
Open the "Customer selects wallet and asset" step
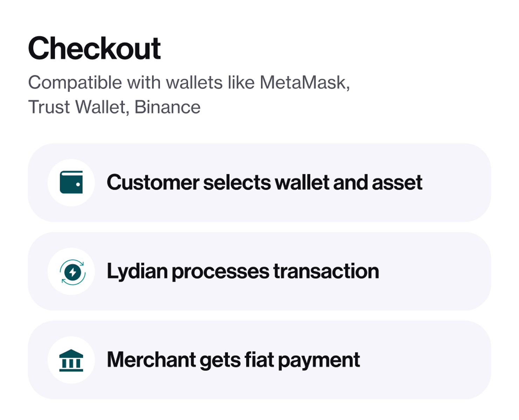click(259, 182)
